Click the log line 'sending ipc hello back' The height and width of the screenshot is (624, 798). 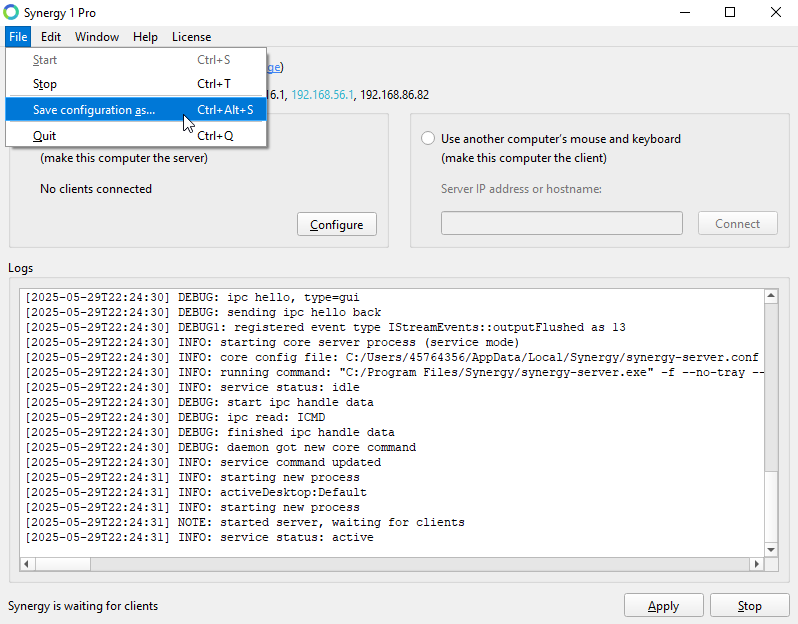click(x=203, y=313)
